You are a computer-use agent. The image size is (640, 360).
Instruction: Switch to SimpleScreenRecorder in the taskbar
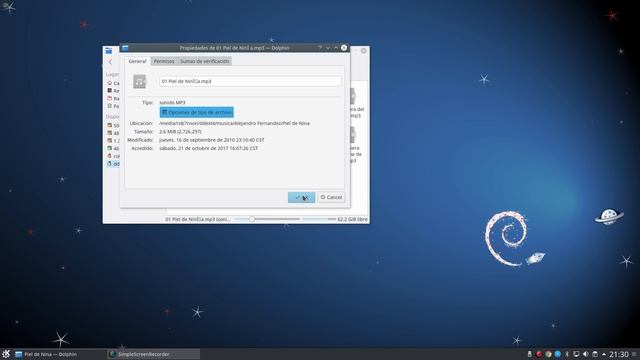tap(153, 354)
